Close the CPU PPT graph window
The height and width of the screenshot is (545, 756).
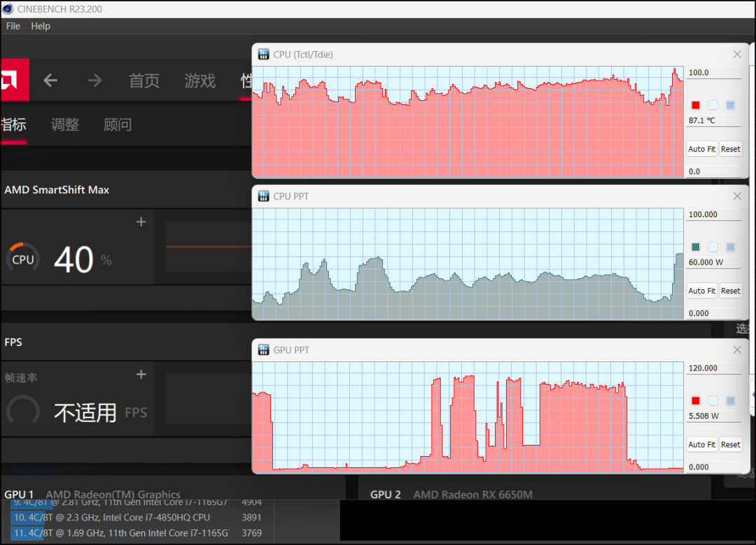pyautogui.click(x=737, y=196)
